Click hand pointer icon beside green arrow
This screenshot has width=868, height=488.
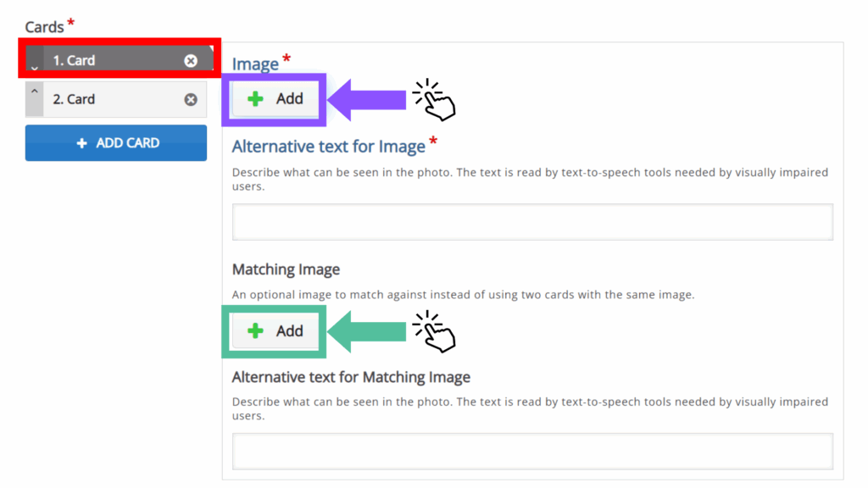(x=436, y=331)
